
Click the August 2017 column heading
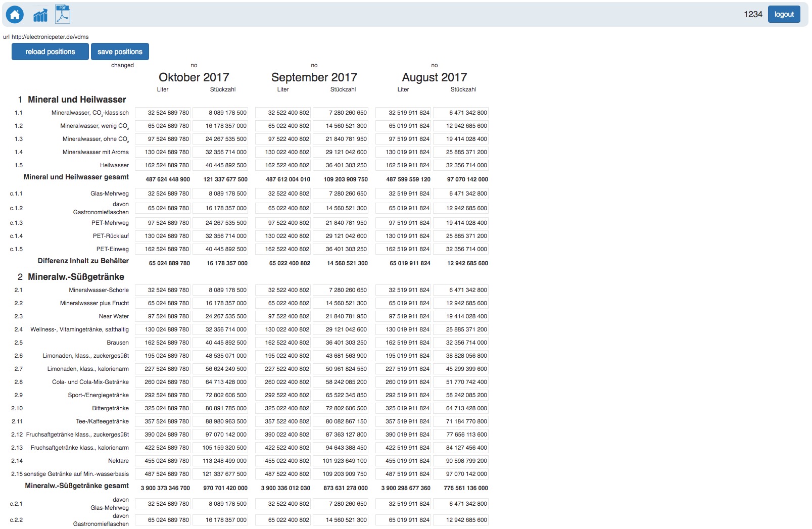434,77
